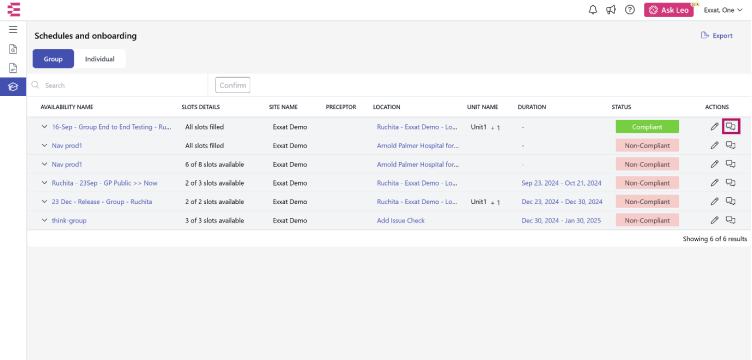Select the graduation cap sidebar icon
752x360 pixels.
click(x=13, y=87)
